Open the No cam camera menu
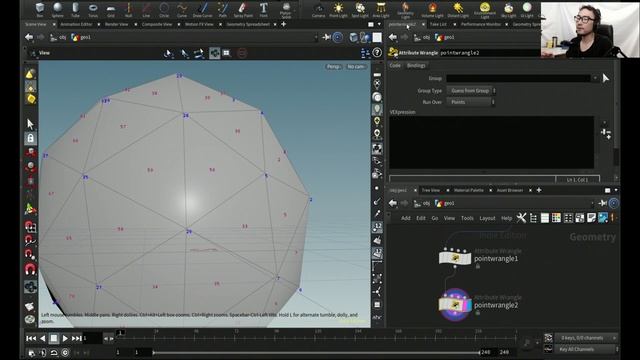 pos(356,67)
